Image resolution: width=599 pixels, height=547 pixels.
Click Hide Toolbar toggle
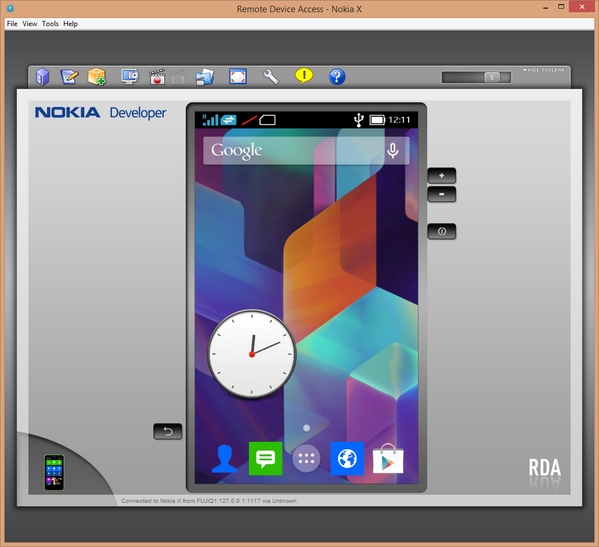544,70
